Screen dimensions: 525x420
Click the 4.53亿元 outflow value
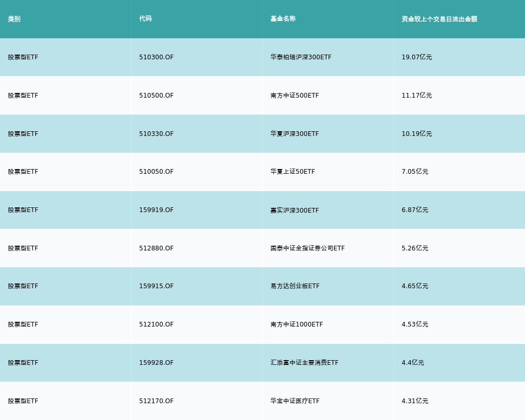click(x=415, y=324)
